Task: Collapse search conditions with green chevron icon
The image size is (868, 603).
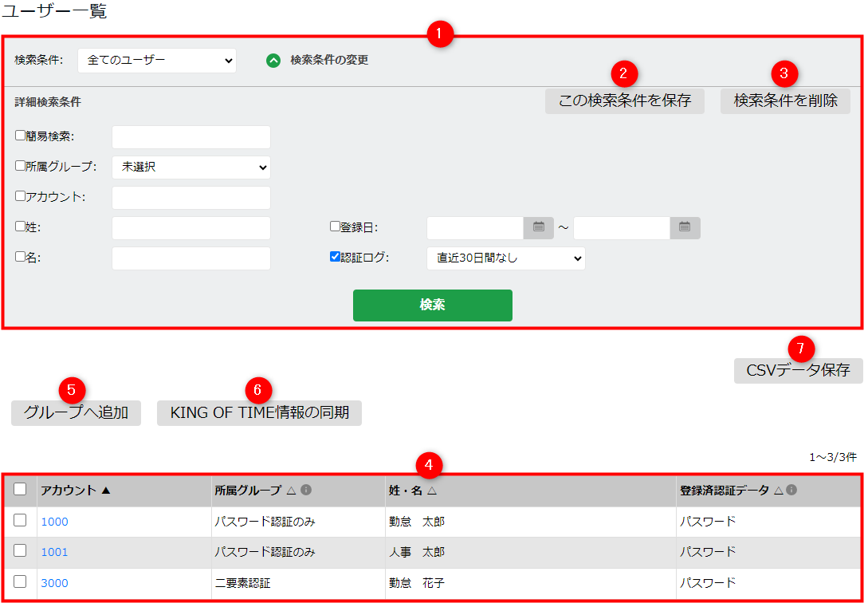Action: [x=273, y=61]
